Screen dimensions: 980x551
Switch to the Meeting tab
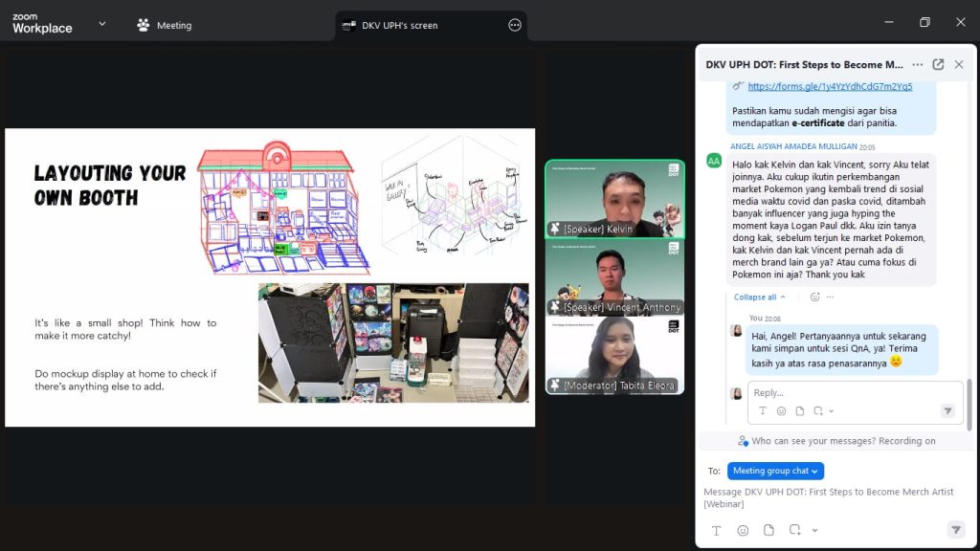[165, 26]
